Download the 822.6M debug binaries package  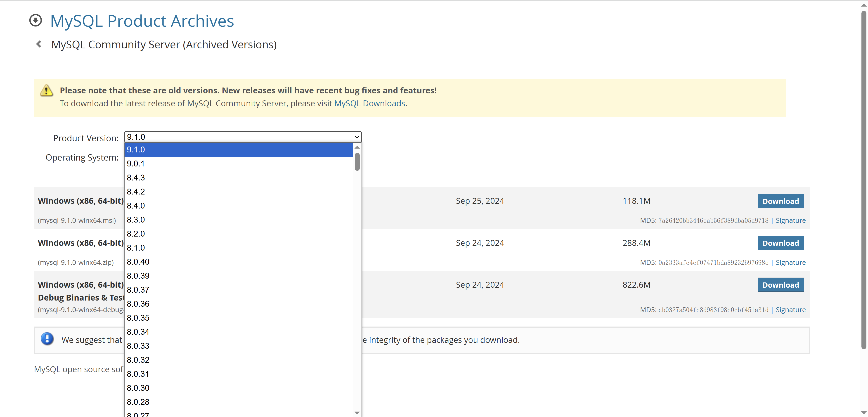point(780,285)
